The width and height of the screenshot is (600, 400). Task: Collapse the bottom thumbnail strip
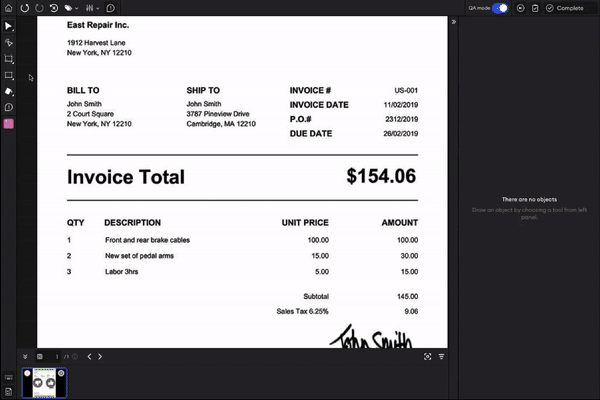[25, 357]
